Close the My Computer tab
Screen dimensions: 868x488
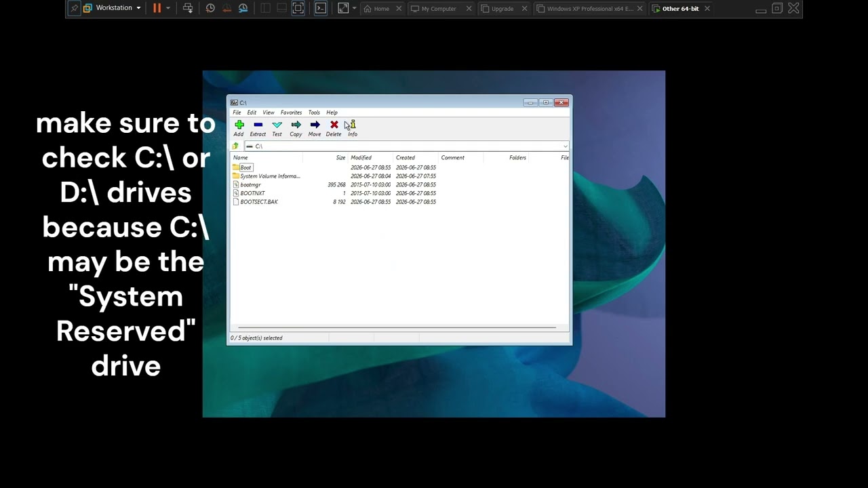pos(469,9)
